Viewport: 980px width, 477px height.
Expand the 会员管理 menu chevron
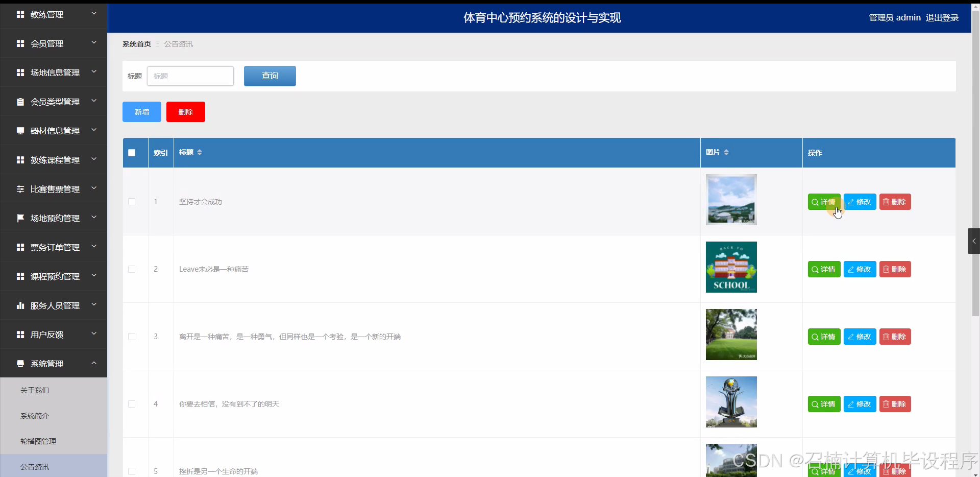94,42
